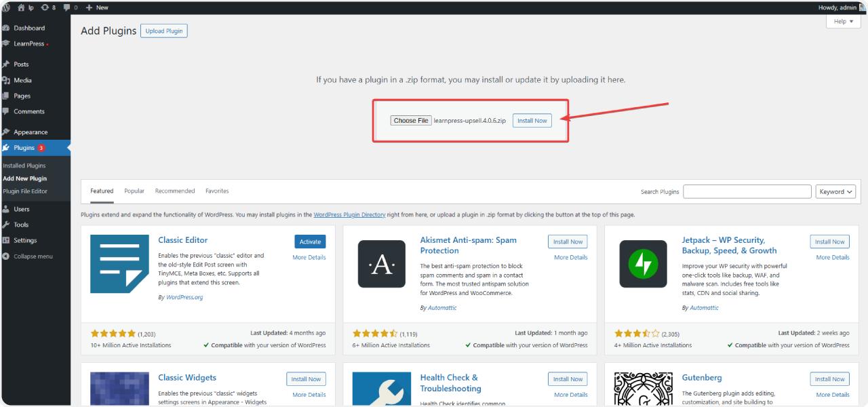868x407 pixels.
Task: Click the Akismet star rating
Action: coord(375,334)
